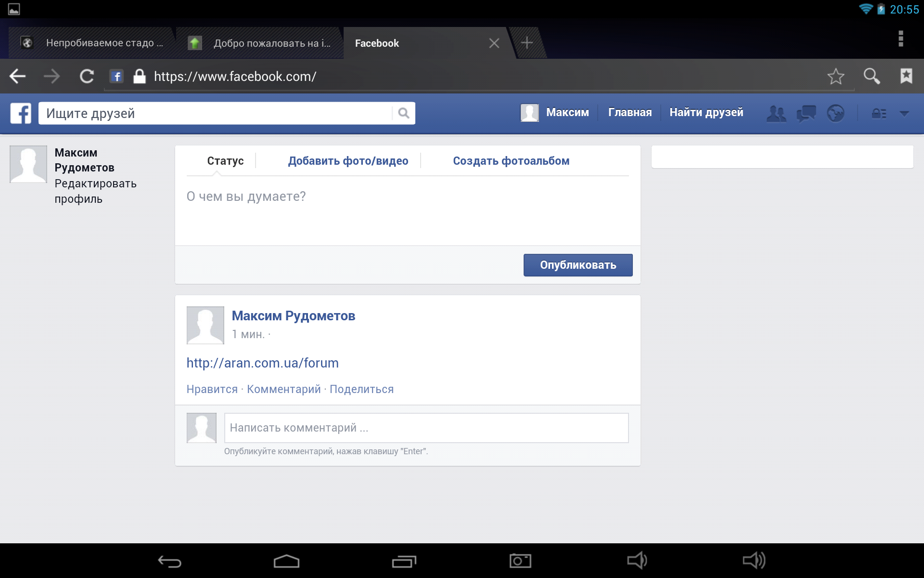The height and width of the screenshot is (578, 924).
Task: Tap the secure padlock icon
Action: tap(140, 76)
